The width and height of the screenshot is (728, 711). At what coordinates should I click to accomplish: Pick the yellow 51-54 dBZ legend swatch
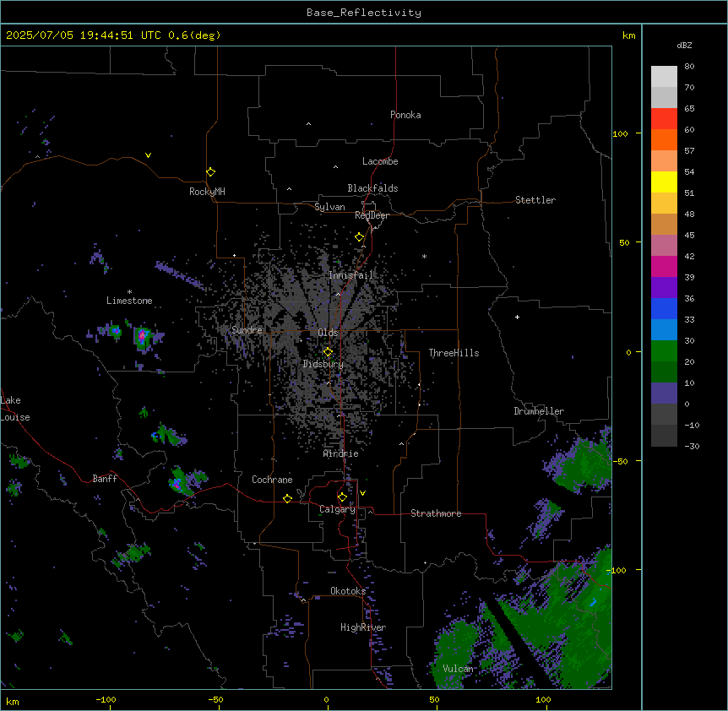pyautogui.click(x=664, y=182)
